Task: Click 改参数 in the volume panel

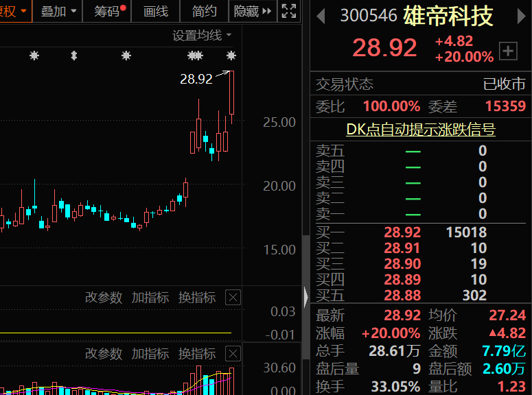Action: coord(103,354)
